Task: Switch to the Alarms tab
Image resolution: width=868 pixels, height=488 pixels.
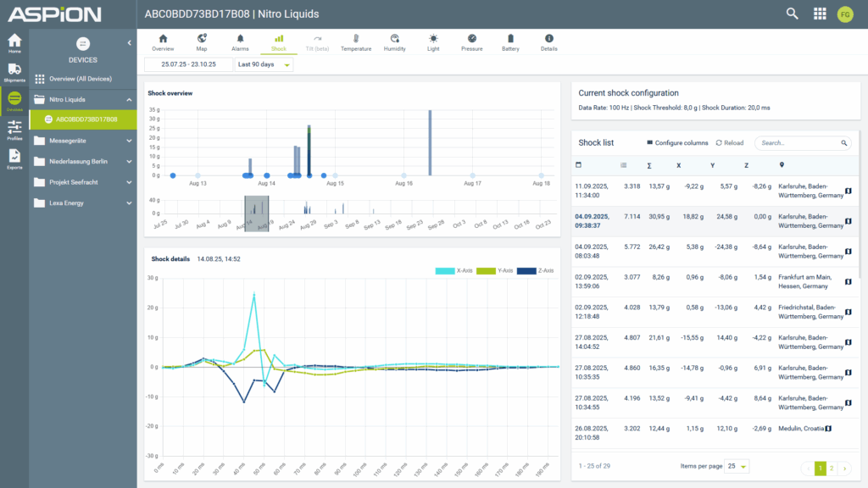Action: [240, 43]
